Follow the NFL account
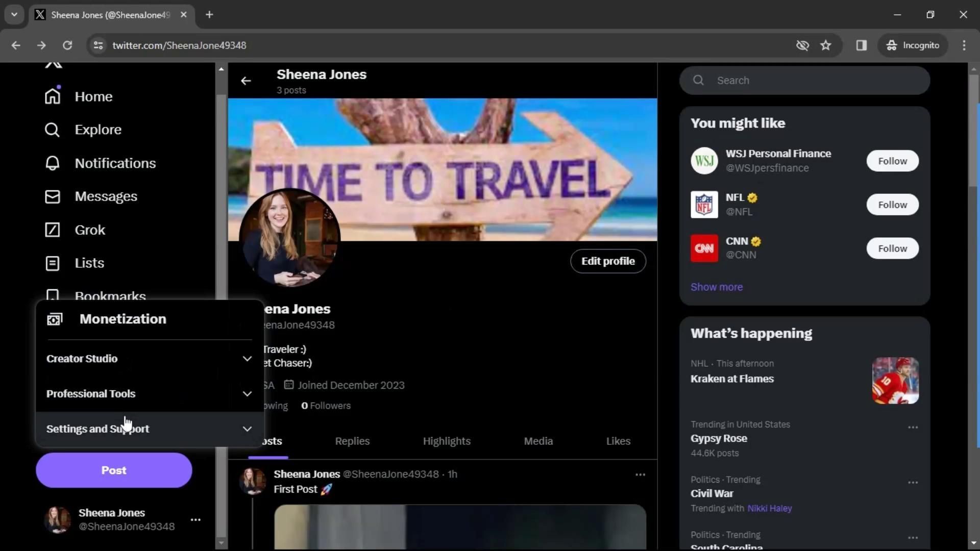Image resolution: width=980 pixels, height=551 pixels. click(892, 205)
